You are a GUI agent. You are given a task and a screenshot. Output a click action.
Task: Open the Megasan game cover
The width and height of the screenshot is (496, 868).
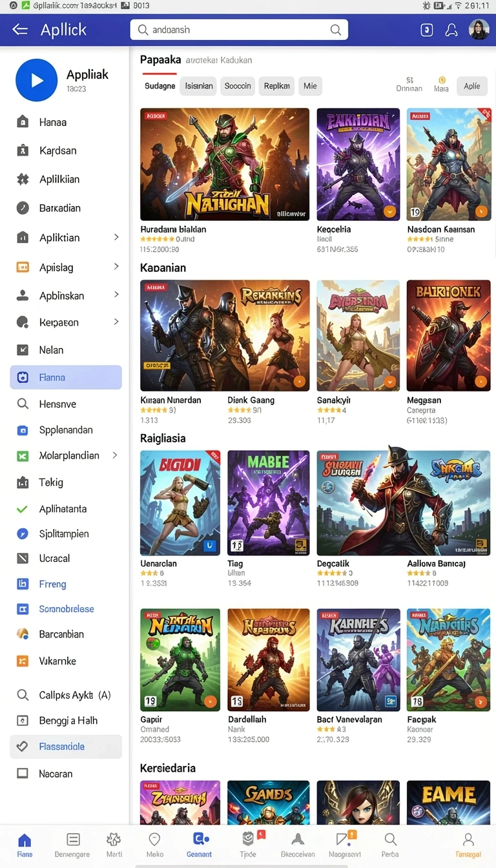point(449,335)
